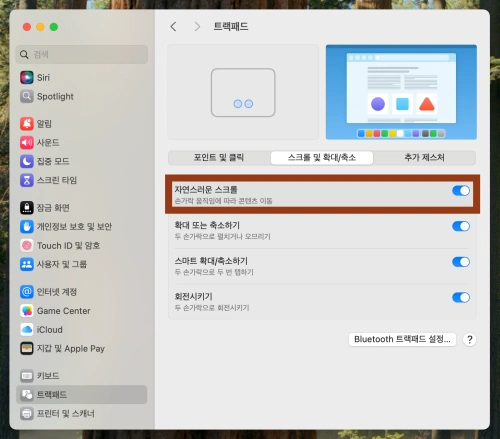Open 지갑 및 Apple Pay wallet icon
The width and height of the screenshot is (500, 439).
27,349
